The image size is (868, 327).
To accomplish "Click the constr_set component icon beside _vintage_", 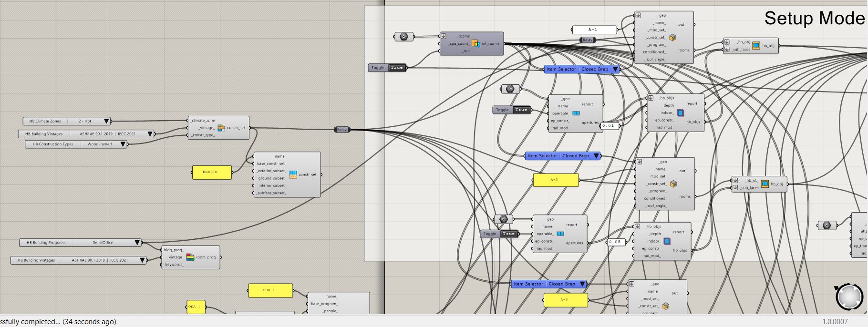I will click(221, 128).
